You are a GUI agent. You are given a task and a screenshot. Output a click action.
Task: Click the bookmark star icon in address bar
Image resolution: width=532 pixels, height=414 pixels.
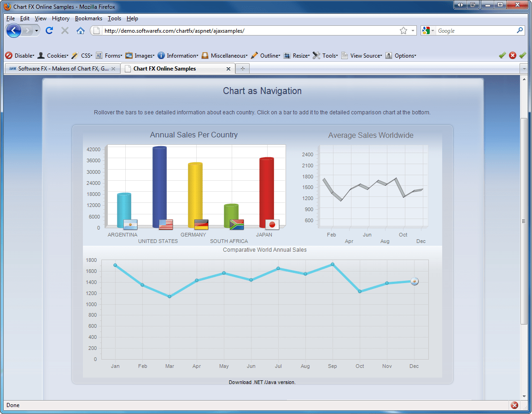(403, 30)
